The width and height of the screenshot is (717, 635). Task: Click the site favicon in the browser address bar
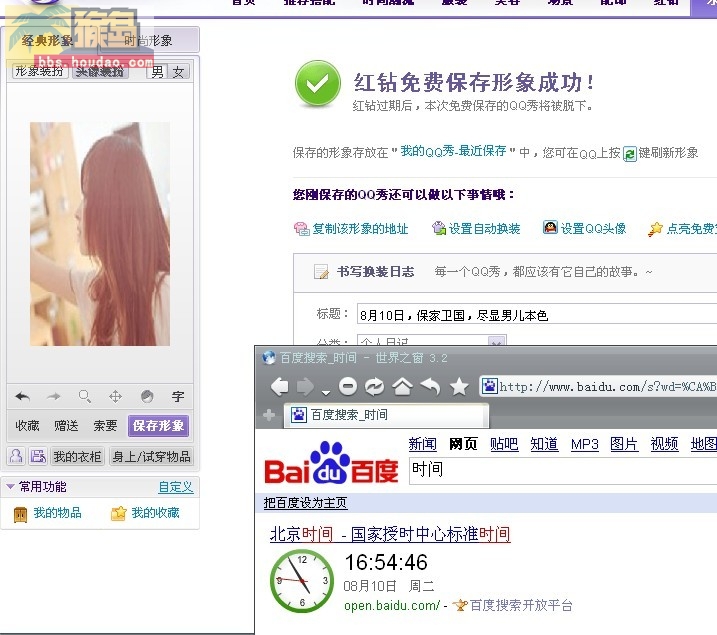[x=490, y=386]
